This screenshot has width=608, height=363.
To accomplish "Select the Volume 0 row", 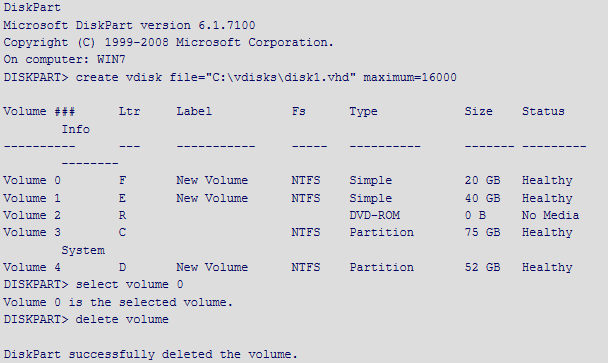I will pyautogui.click(x=288, y=180).
